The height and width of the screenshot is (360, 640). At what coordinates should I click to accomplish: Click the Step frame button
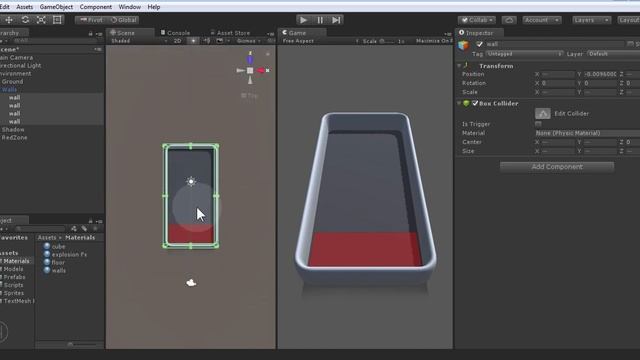336,20
